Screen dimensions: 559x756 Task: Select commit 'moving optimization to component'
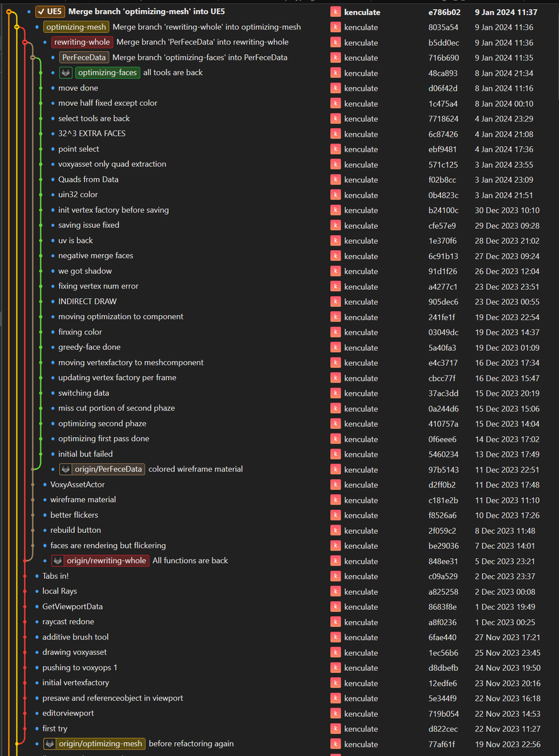click(121, 317)
